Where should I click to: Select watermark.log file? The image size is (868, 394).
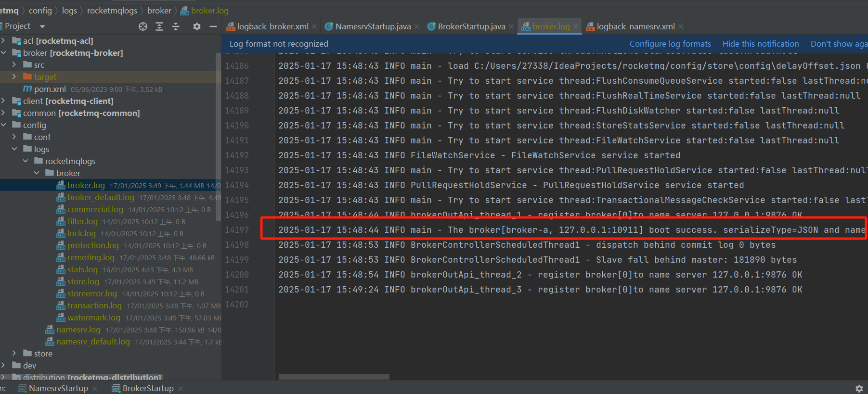(x=93, y=318)
